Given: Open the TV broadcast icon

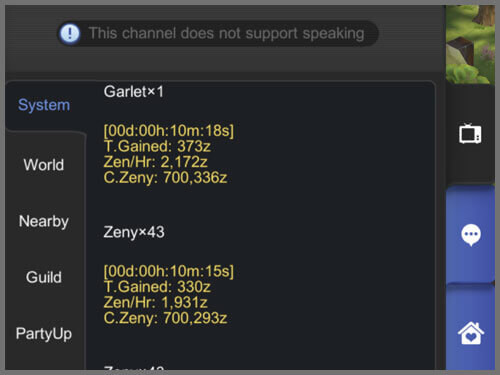Looking at the screenshot, I should pos(470,133).
